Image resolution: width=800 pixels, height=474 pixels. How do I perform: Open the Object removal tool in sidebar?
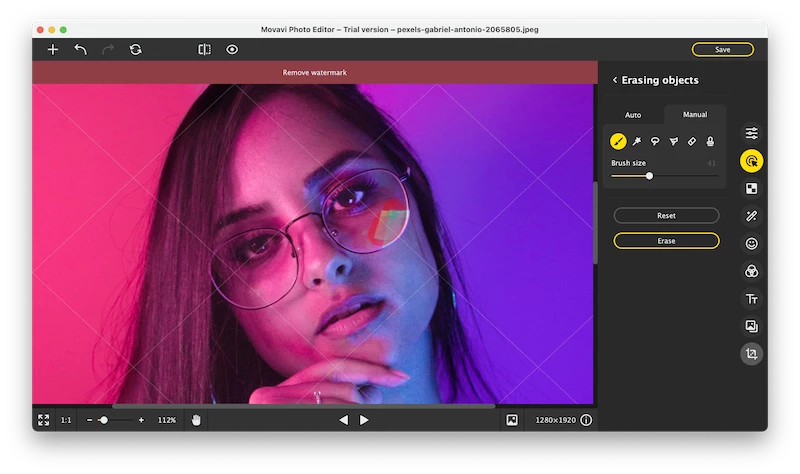pyautogui.click(x=752, y=161)
